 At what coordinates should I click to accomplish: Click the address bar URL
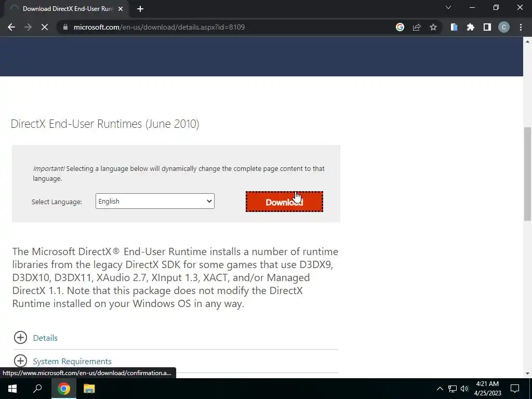tap(159, 27)
